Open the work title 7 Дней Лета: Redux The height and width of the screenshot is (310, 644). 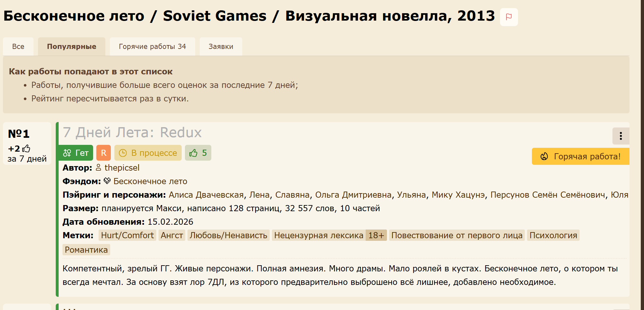click(x=132, y=132)
